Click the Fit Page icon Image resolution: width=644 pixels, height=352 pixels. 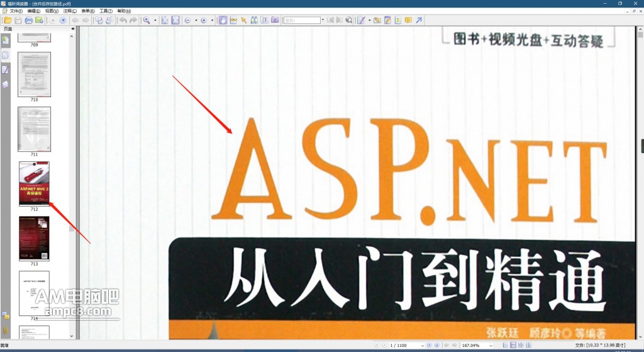(x=165, y=20)
